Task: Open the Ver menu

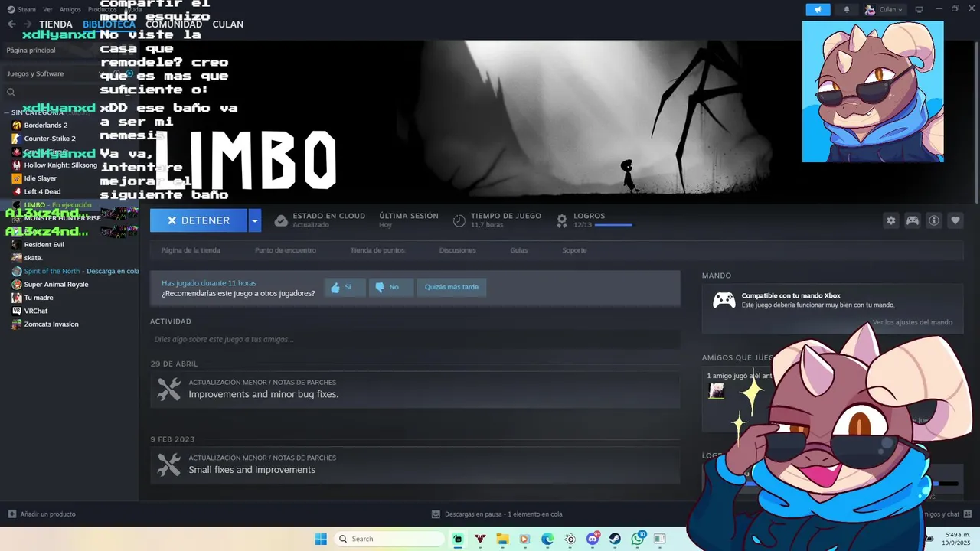Action: point(48,9)
